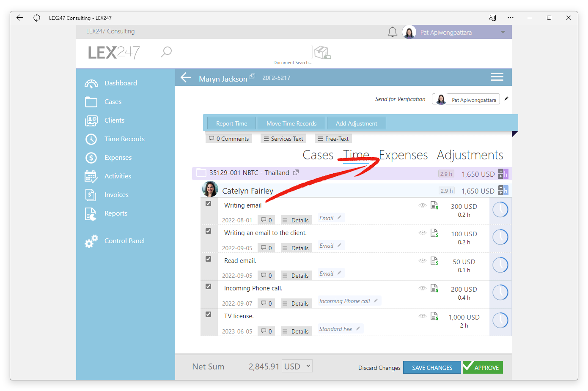Edit the verification user pencil icon
Viewport: 588px width, 391px height.
pos(506,98)
